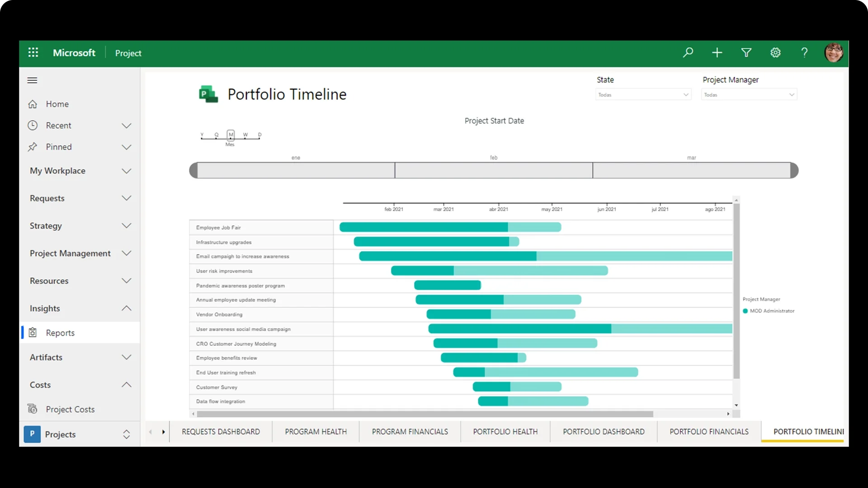Viewport: 868px width, 488px height.
Task: Click the plus add icon
Action: coord(717,52)
